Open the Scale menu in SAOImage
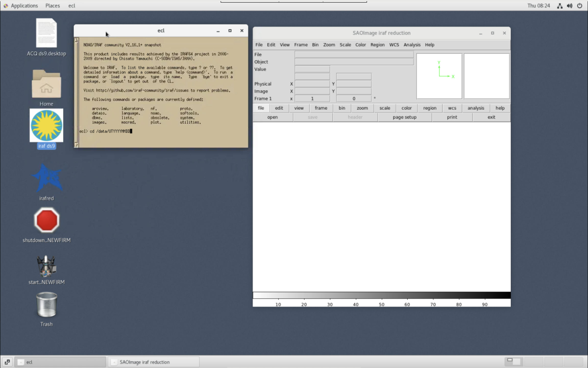Screen dimensions: 588x368 [x=345, y=45]
